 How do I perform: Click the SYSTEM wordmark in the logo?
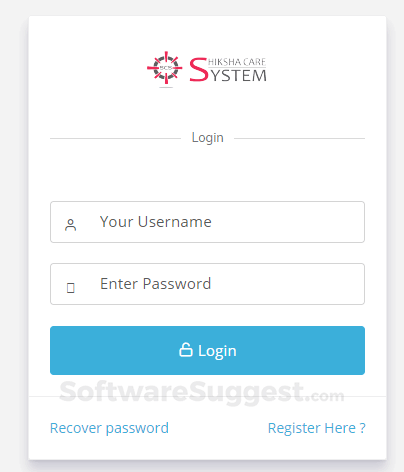pos(239,76)
